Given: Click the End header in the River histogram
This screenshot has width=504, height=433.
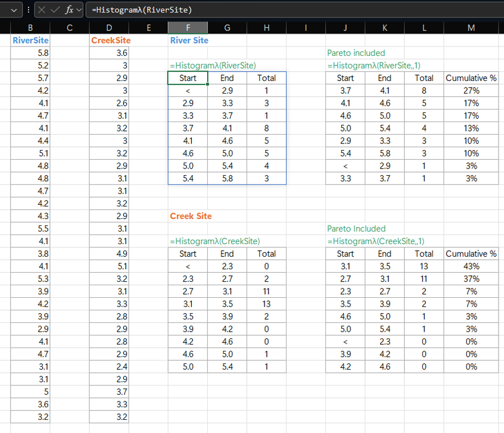Looking at the screenshot, I should (x=227, y=78).
